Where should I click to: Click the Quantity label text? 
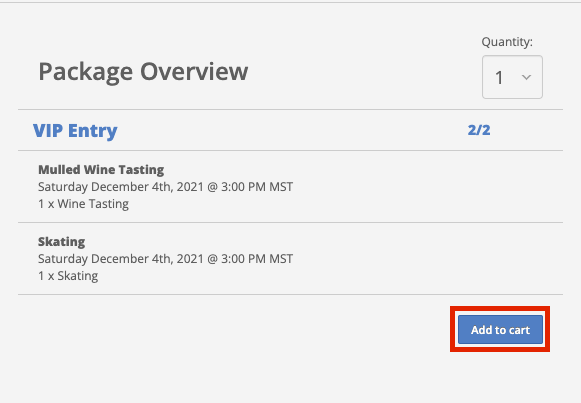coord(507,42)
